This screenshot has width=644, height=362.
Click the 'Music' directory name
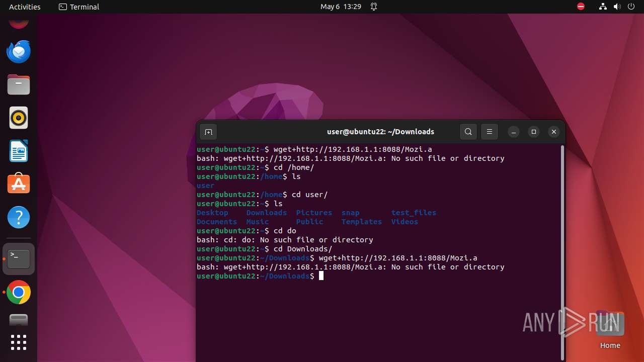pos(258,222)
